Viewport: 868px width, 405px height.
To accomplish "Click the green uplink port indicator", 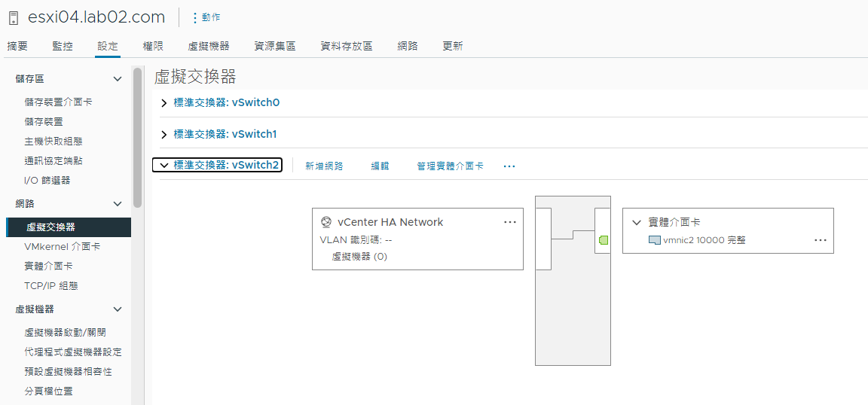I will tap(604, 240).
